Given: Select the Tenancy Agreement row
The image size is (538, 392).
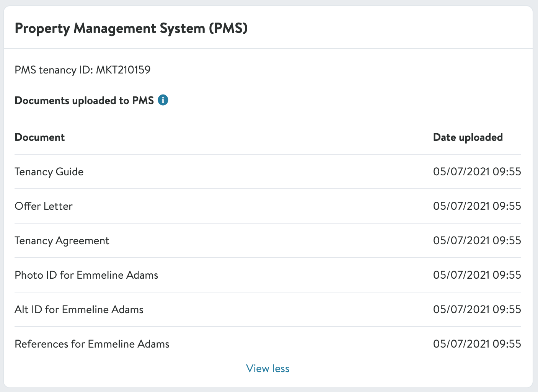Looking at the screenshot, I should [62, 240].
